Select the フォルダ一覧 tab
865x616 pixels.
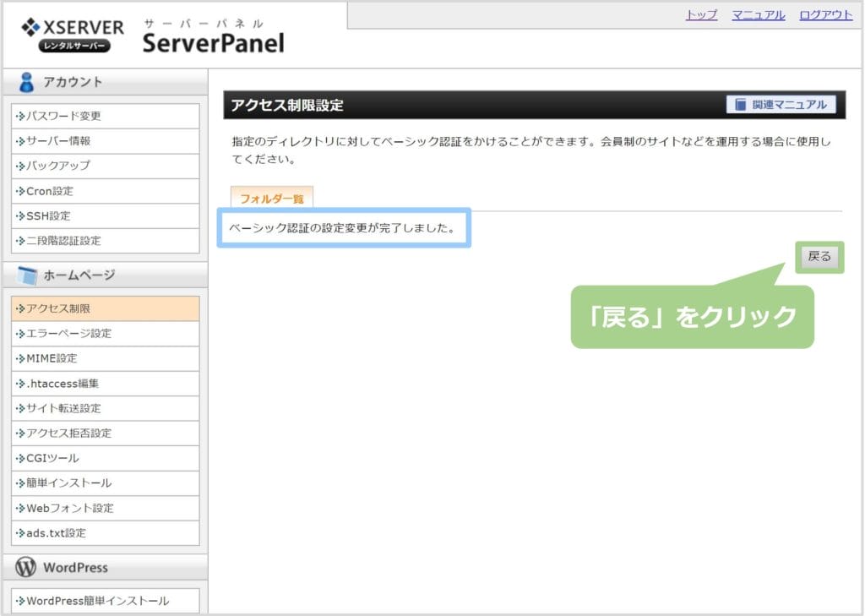click(271, 199)
